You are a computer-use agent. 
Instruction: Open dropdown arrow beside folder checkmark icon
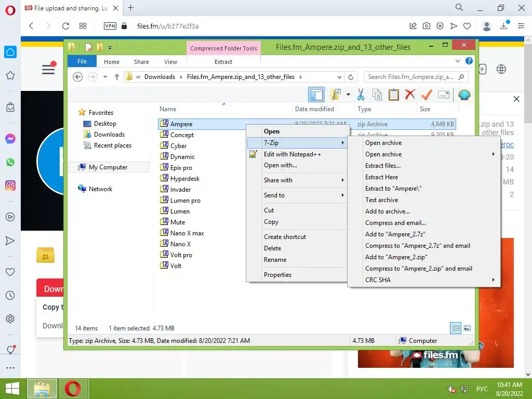(349, 95)
